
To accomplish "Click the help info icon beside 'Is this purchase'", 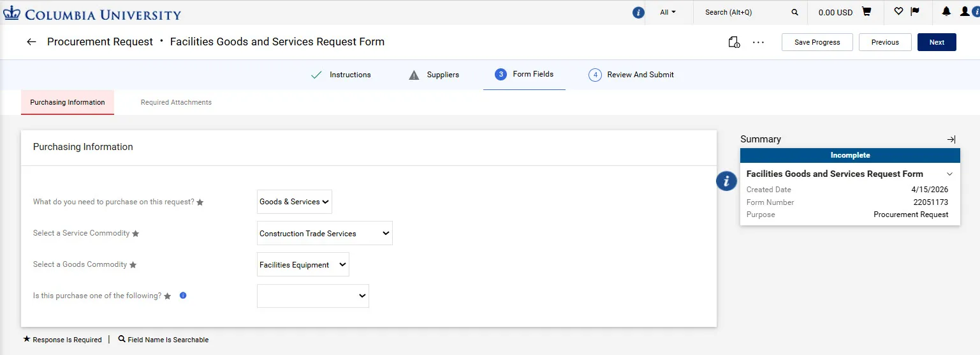I will pos(183,296).
